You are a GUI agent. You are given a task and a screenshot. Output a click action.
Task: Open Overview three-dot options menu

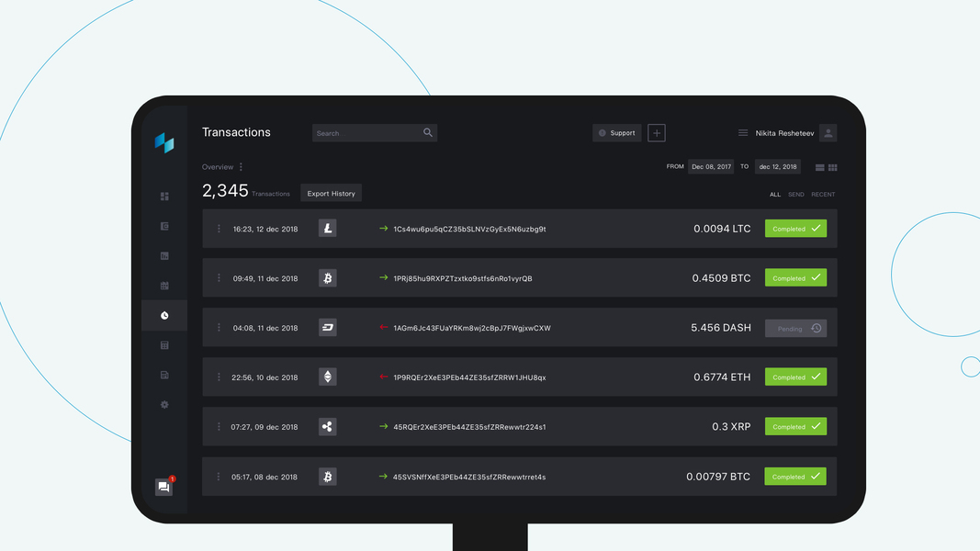241,167
